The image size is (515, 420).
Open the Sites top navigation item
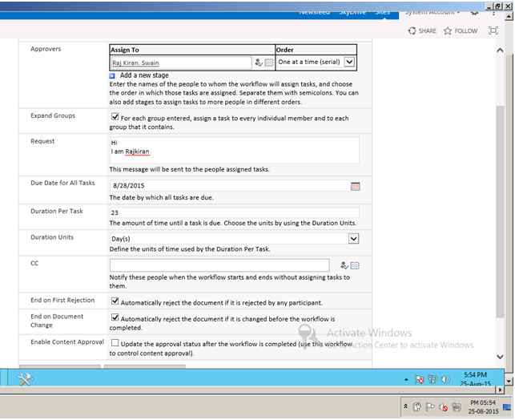point(382,12)
